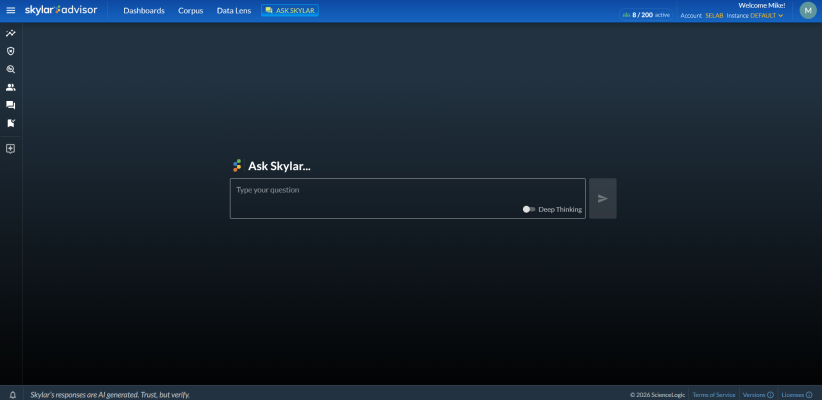Click the Trust, but verify disclaimer
822x400 pixels.
coord(110,395)
